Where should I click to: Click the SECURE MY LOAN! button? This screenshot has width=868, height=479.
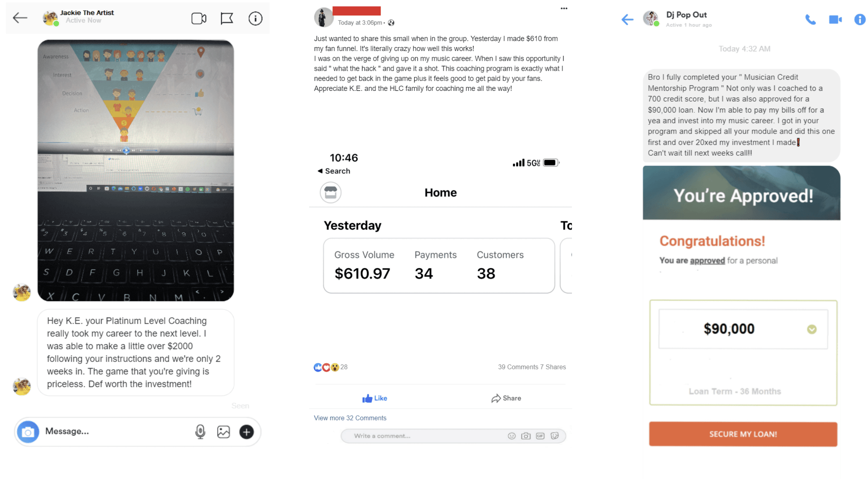[x=743, y=434]
